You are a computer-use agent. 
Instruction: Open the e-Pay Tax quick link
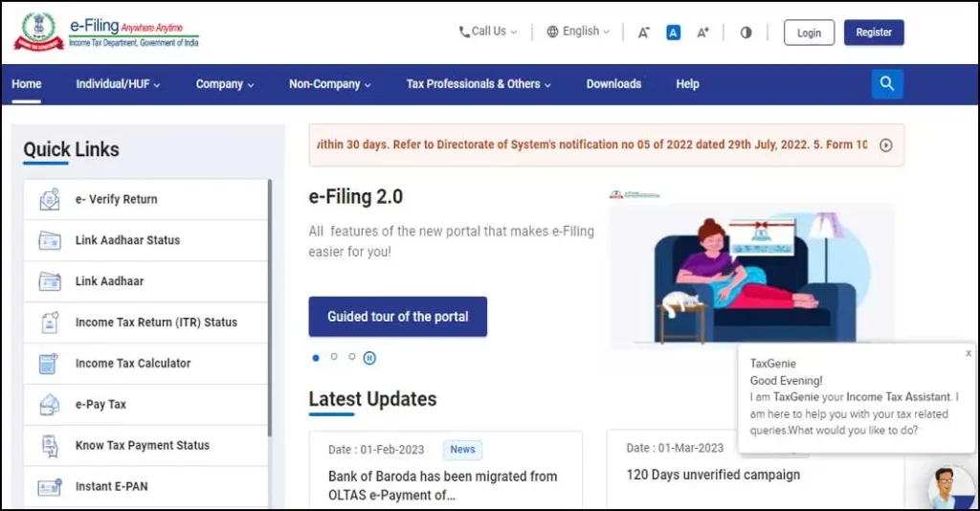point(100,405)
